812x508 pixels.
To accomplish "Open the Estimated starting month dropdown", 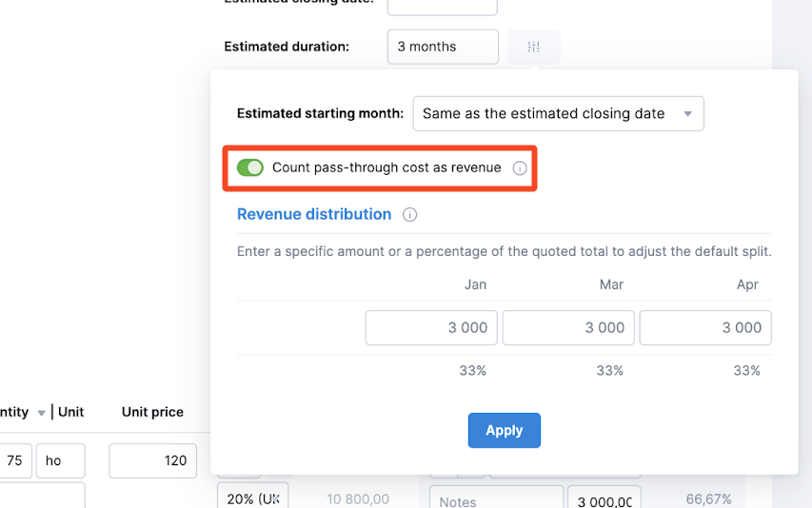I will [x=558, y=114].
